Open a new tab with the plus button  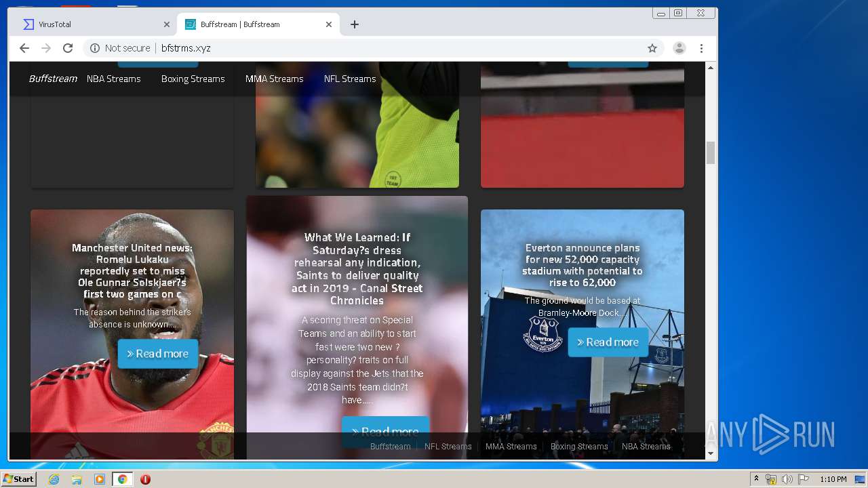tap(355, 24)
